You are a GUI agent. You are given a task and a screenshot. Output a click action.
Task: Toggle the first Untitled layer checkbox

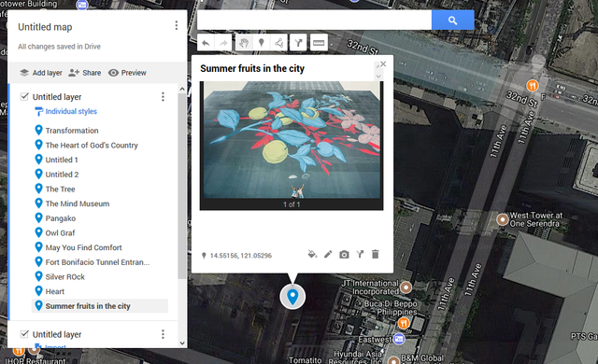click(x=24, y=96)
